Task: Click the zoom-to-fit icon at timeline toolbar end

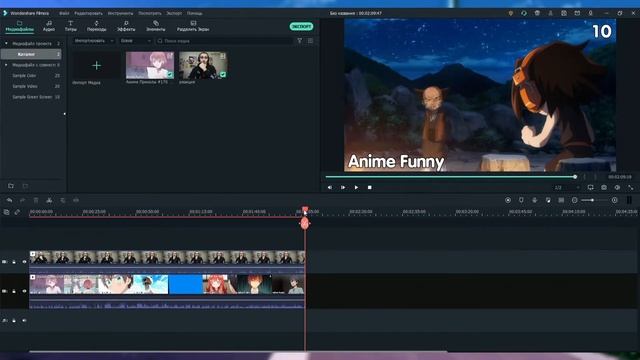Action: point(629,200)
